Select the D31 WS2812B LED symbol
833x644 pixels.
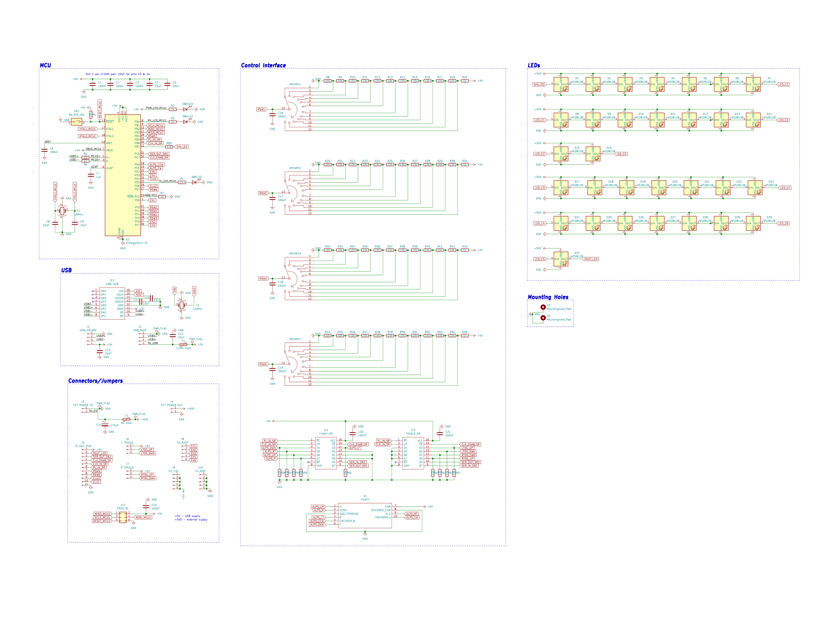click(x=561, y=259)
